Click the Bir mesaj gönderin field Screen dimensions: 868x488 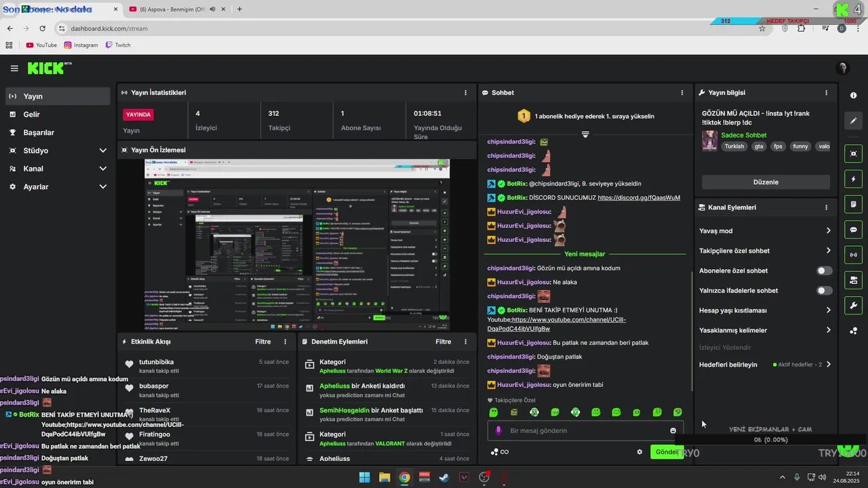[585, 430]
